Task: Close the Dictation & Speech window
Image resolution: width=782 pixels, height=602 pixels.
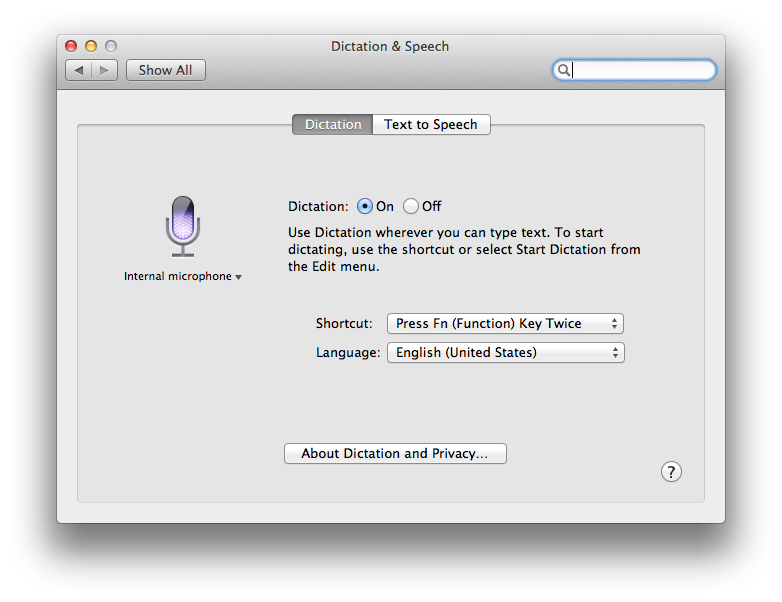Action: 71,46
